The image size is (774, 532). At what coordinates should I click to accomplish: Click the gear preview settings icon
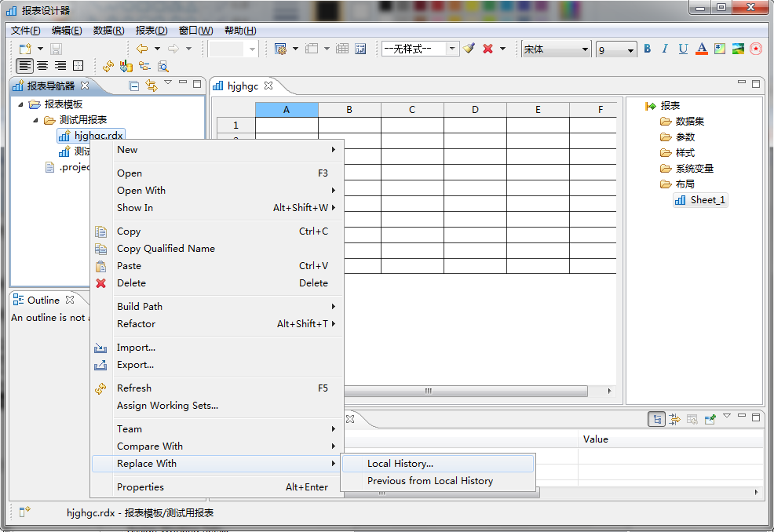pos(280,49)
